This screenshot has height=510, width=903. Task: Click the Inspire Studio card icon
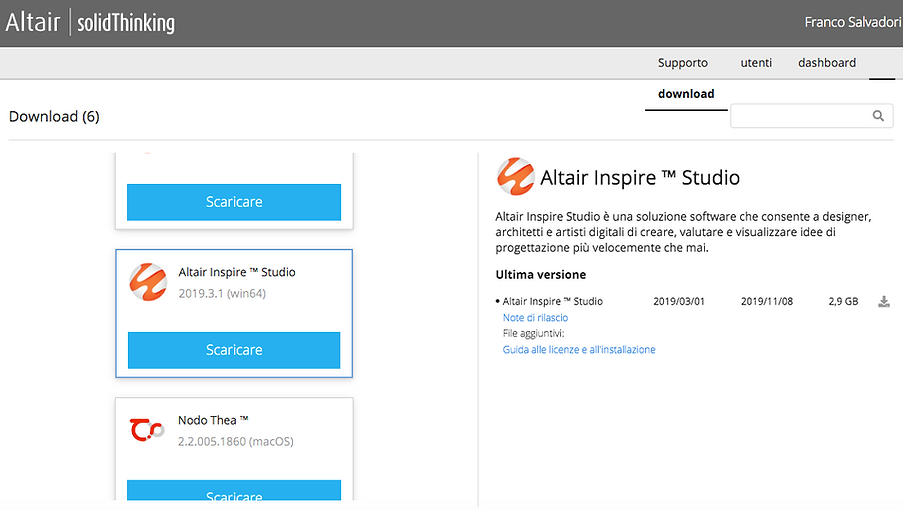148,282
